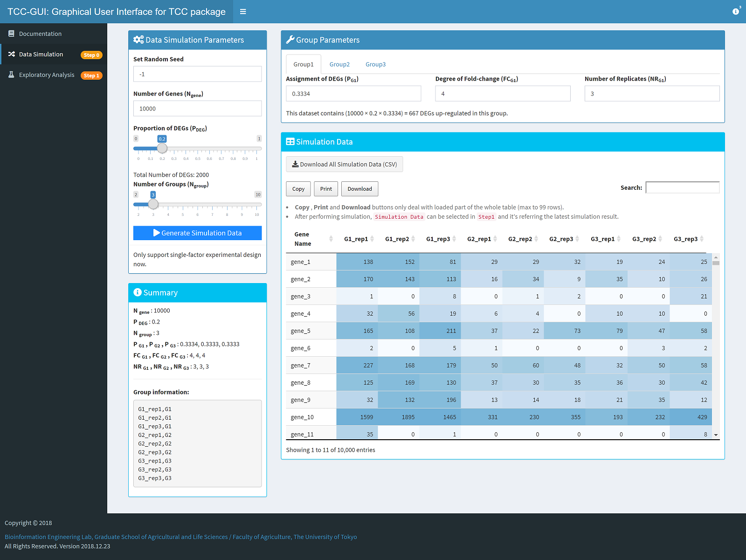Click the table scrollbar up arrow
This screenshot has width=746, height=560.
[716, 257]
